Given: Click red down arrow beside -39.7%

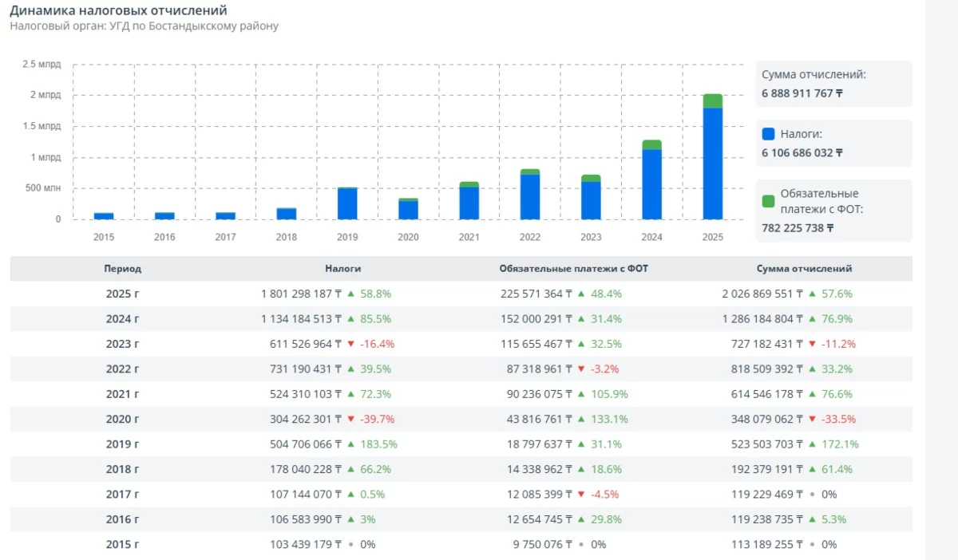Looking at the screenshot, I should [x=350, y=419].
